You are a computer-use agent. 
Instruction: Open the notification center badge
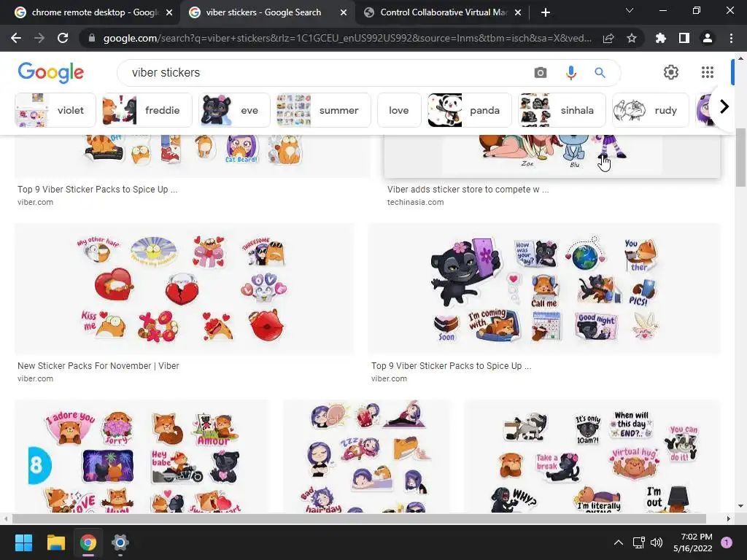click(x=727, y=542)
